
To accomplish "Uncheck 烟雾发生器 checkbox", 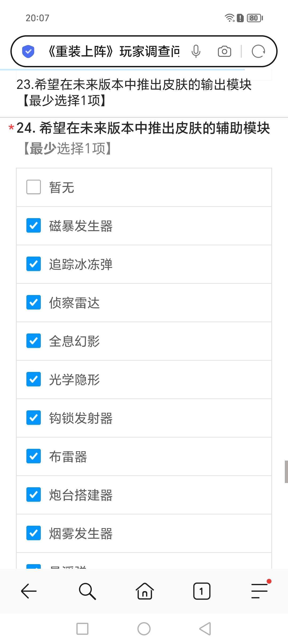I will 34,533.
